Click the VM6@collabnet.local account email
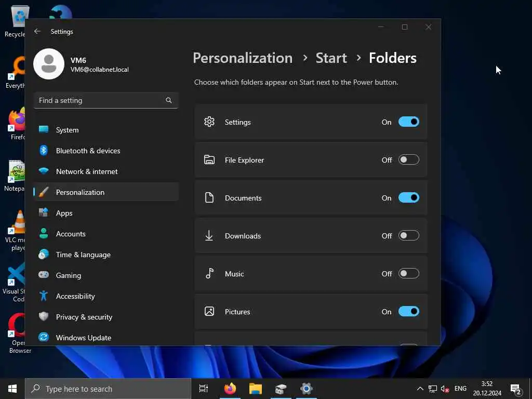The image size is (532, 399). pyautogui.click(x=99, y=70)
